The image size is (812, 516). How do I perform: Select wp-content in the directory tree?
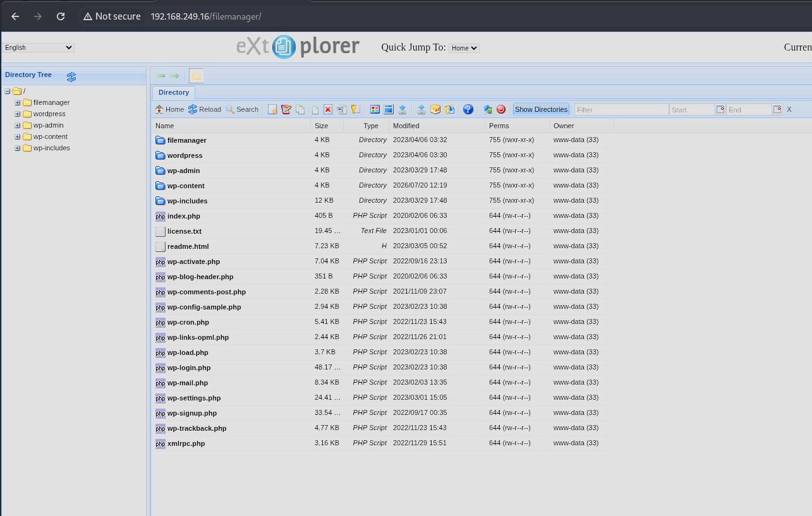point(51,136)
